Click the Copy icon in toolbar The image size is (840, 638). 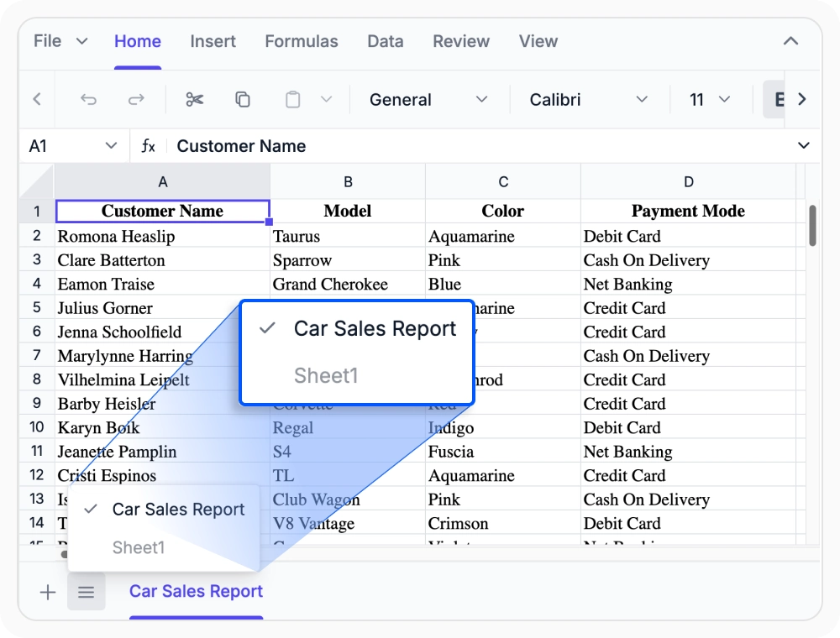tap(243, 100)
